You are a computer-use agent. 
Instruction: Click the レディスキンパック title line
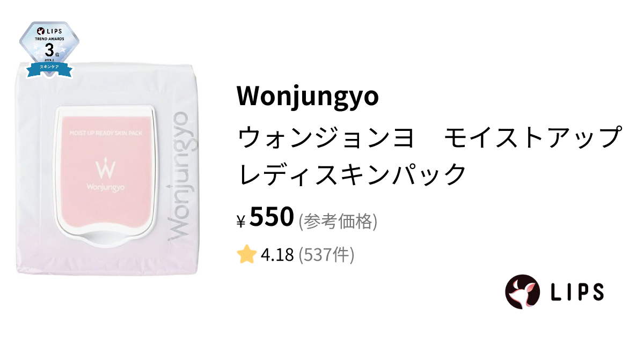352,174
